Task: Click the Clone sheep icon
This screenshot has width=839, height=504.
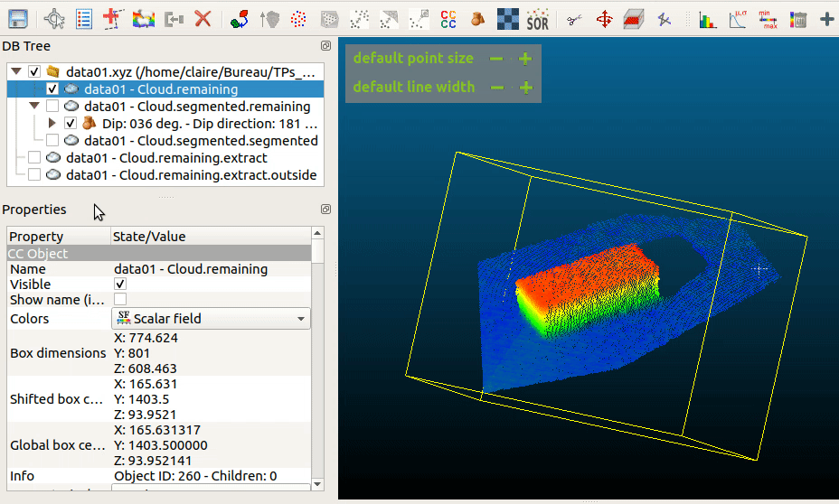Action: pyautogui.click(x=144, y=20)
